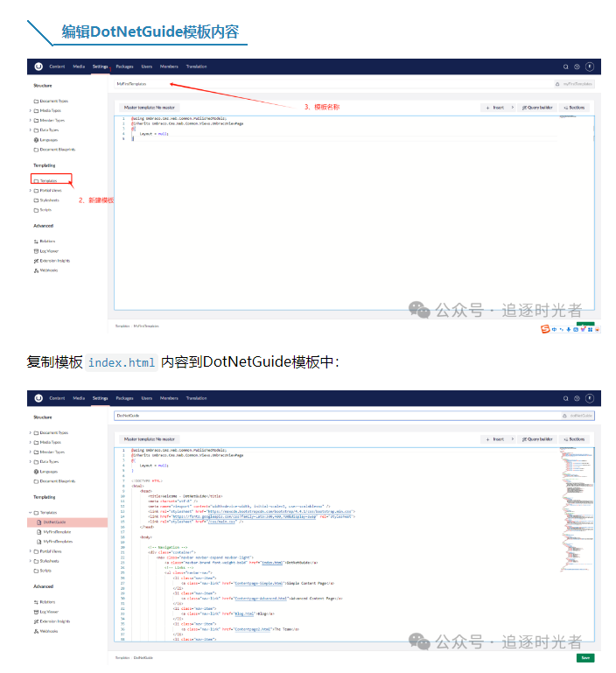Open Scripts folder in the MyFirstTemplates screenshot
This screenshot has width=616, height=673.
click(x=43, y=210)
